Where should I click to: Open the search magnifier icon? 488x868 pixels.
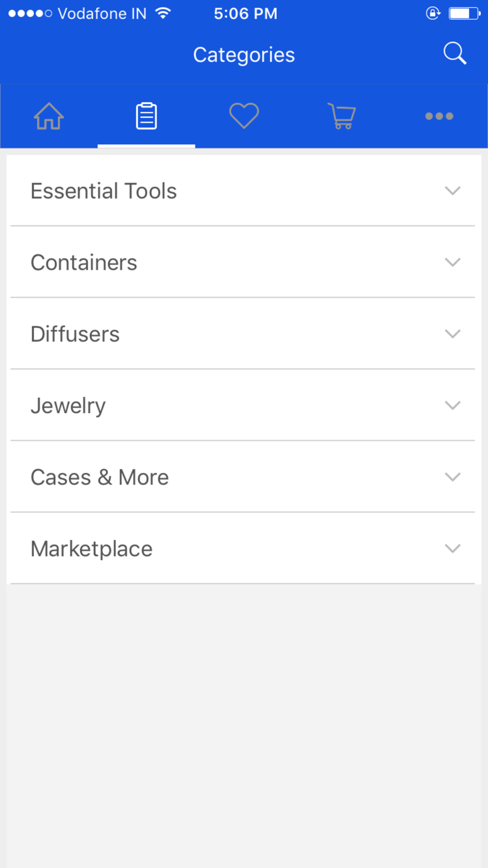click(455, 53)
